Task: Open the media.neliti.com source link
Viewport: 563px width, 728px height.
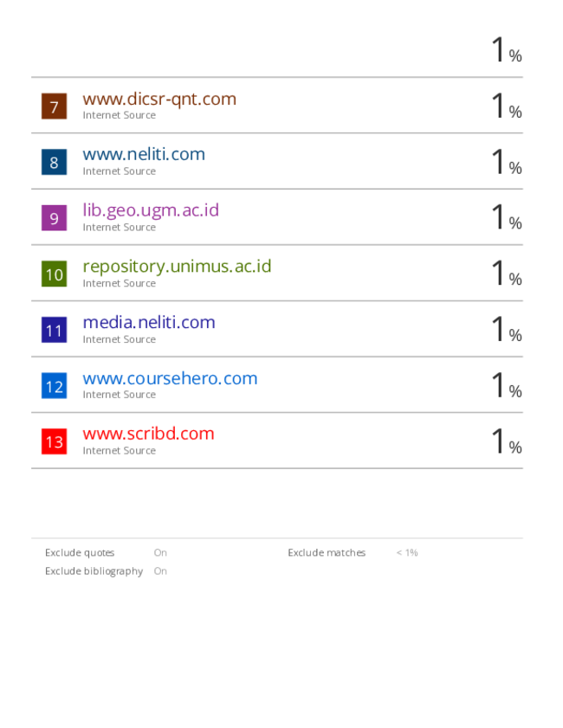Action: point(149,322)
